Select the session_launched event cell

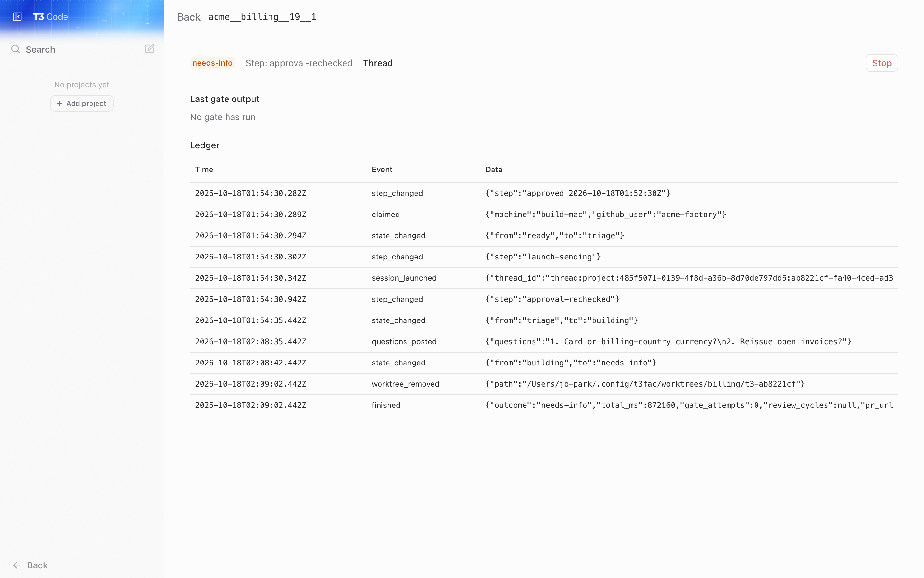pos(404,278)
